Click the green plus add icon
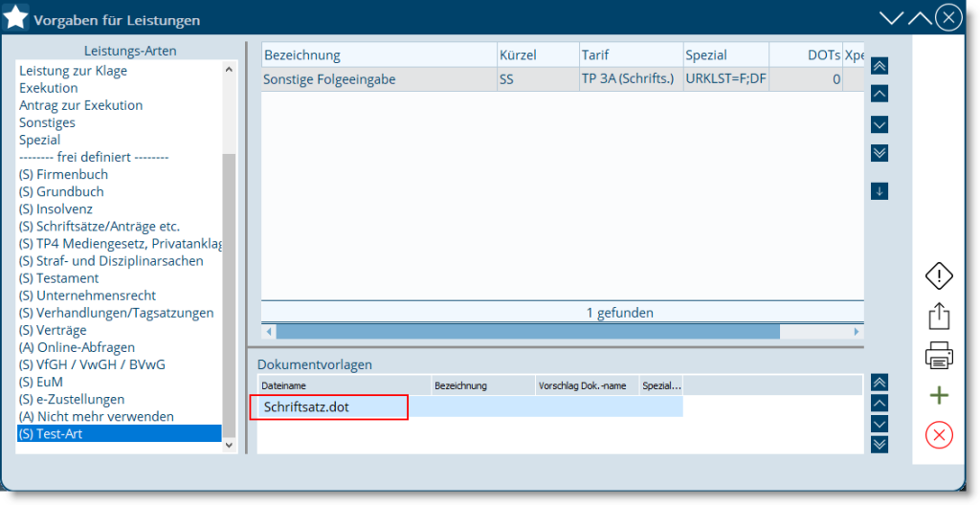Image resolution: width=980 pixels, height=505 pixels. pos(939,396)
